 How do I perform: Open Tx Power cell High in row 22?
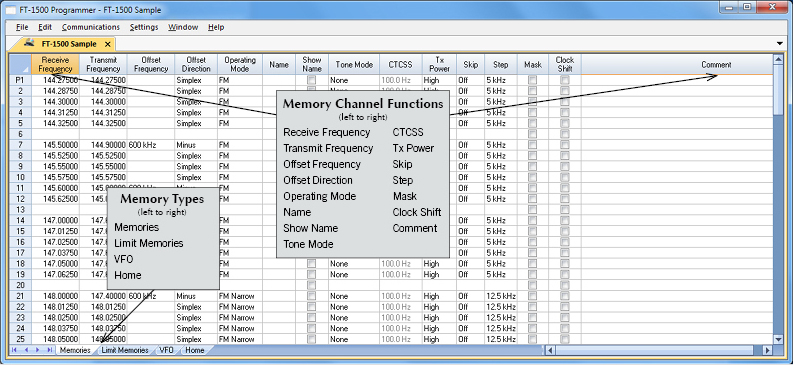pos(439,307)
